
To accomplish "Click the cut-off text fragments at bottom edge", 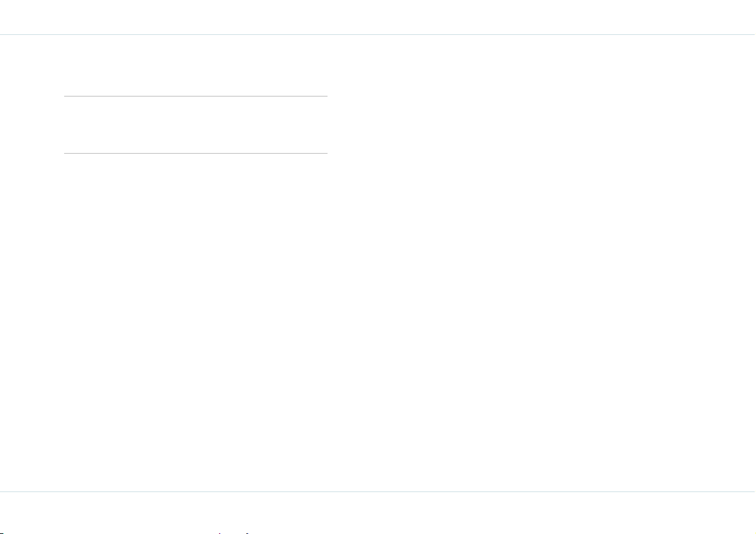I will pyautogui.click(x=234, y=533).
